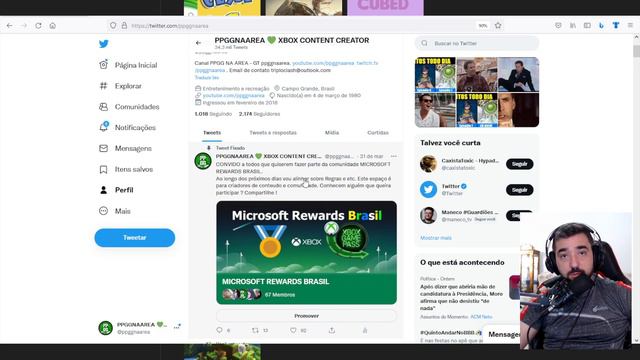Reload the page with refresh icon

[x=38, y=25]
